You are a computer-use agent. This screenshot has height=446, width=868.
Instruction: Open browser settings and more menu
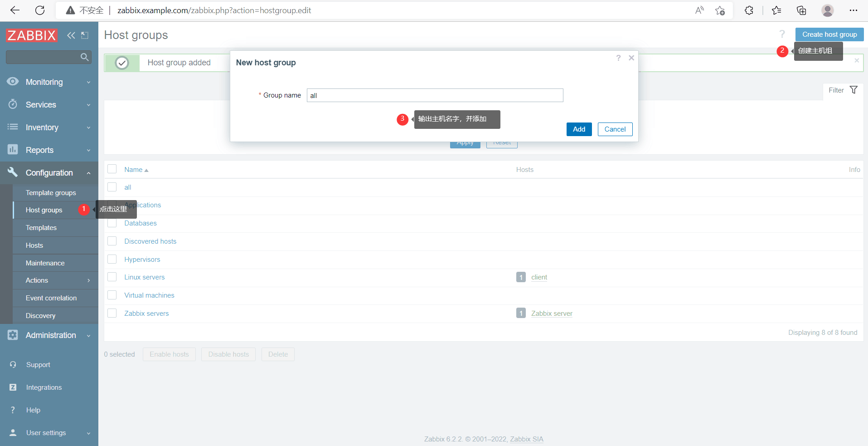click(853, 10)
